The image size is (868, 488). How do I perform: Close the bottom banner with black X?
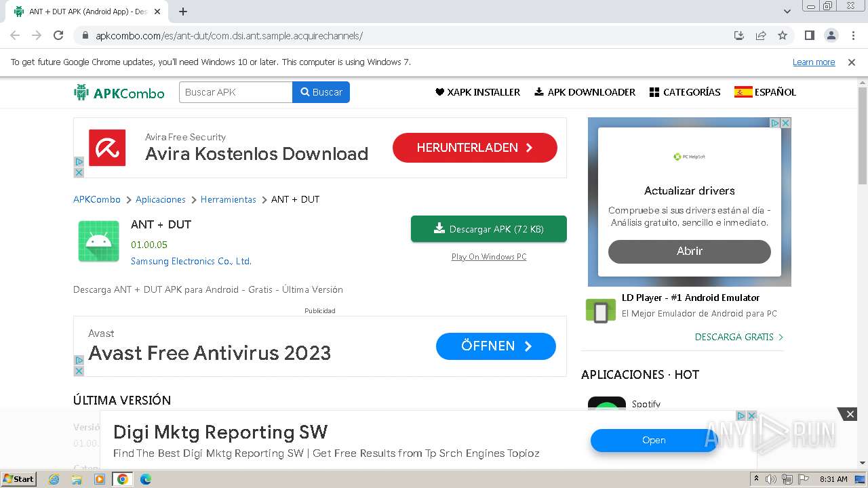850,414
